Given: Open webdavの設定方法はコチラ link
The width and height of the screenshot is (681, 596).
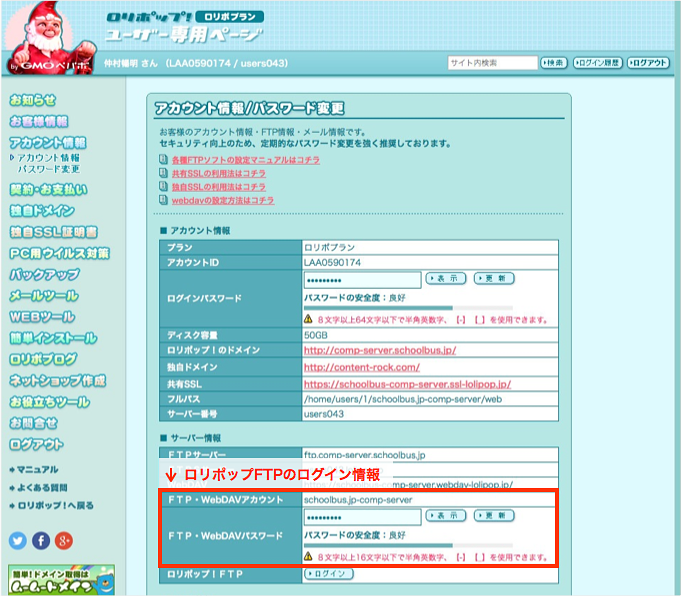Looking at the screenshot, I should pyautogui.click(x=223, y=200).
